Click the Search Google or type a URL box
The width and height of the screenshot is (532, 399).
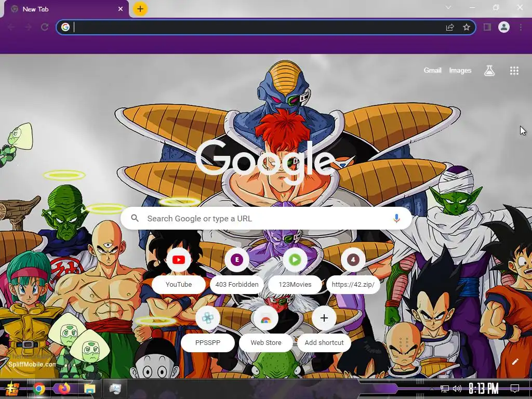(x=266, y=218)
